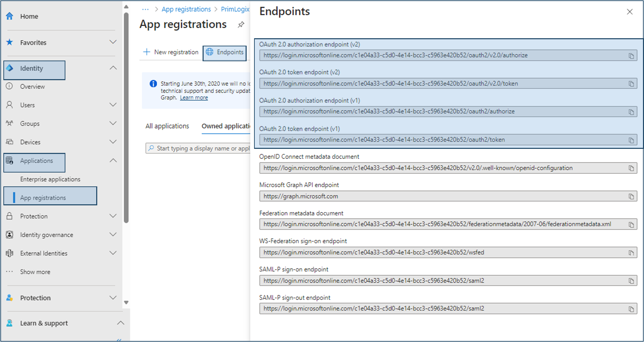Click the Federation metadata document URL field

point(448,224)
